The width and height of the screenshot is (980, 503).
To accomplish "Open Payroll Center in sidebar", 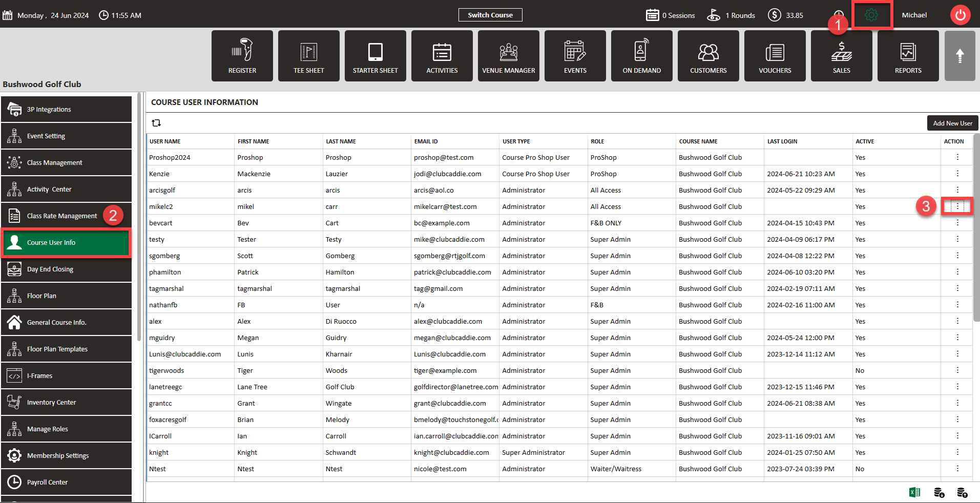I will click(x=67, y=482).
